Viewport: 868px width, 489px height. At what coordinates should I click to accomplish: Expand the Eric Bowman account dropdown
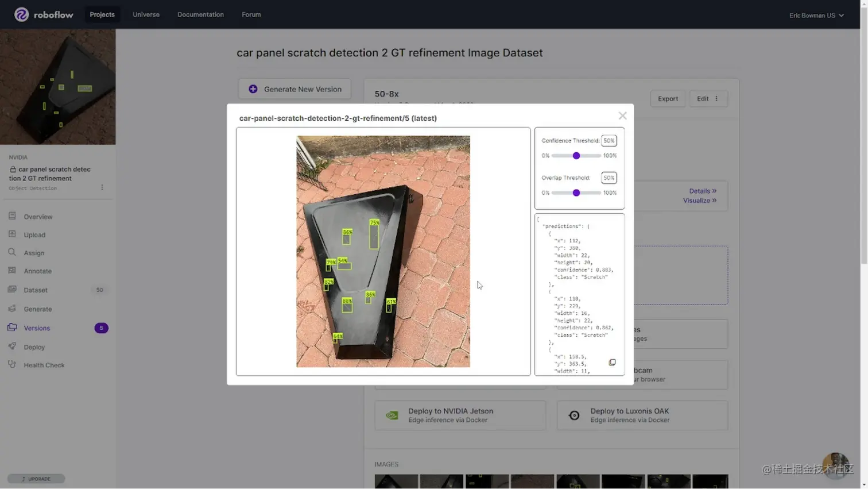point(816,16)
